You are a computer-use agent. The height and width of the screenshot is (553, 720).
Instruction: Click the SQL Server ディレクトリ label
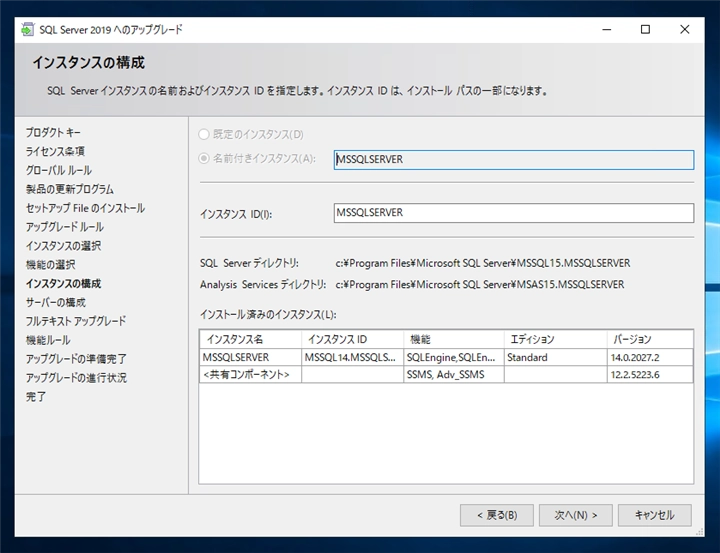click(249, 263)
